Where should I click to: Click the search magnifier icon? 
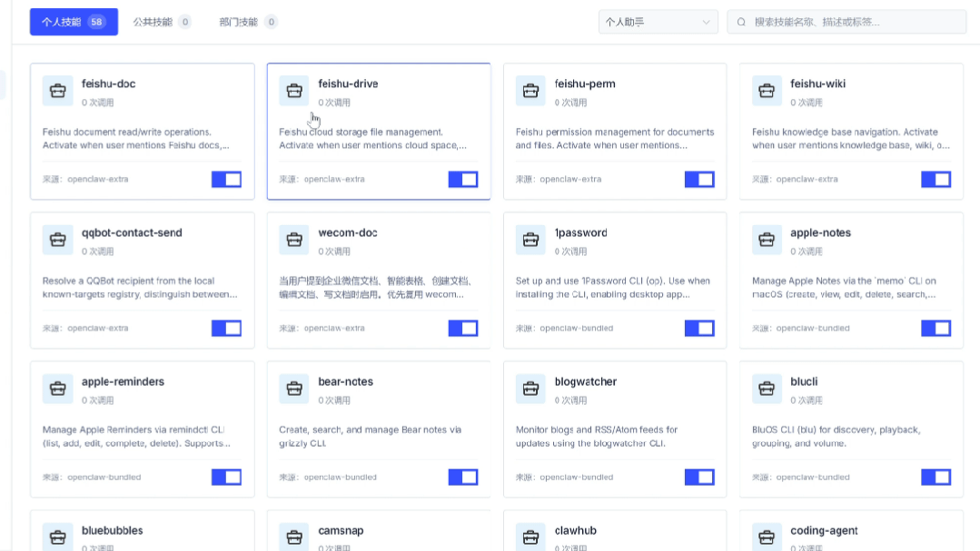click(742, 22)
